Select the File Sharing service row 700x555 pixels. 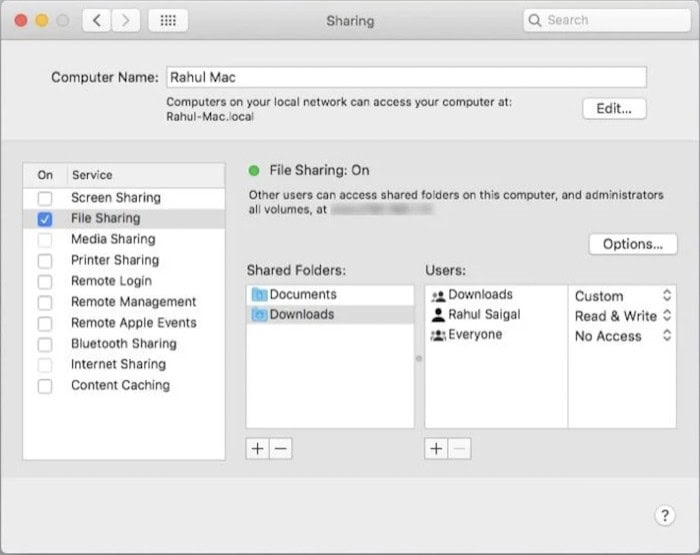click(x=124, y=218)
